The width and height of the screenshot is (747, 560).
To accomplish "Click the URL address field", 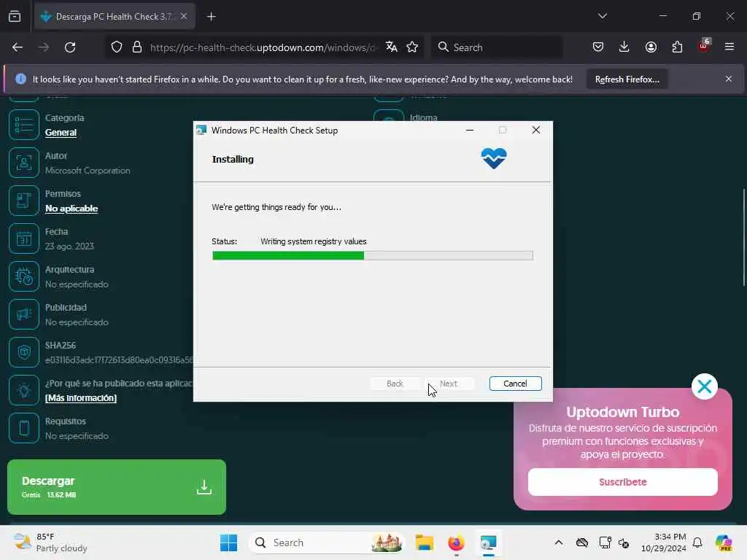I will [264, 47].
